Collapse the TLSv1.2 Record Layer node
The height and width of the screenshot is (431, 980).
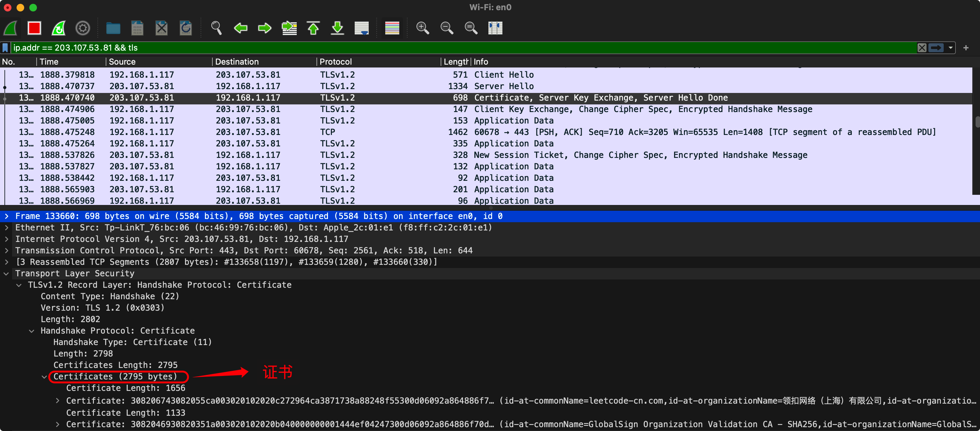pos(19,285)
